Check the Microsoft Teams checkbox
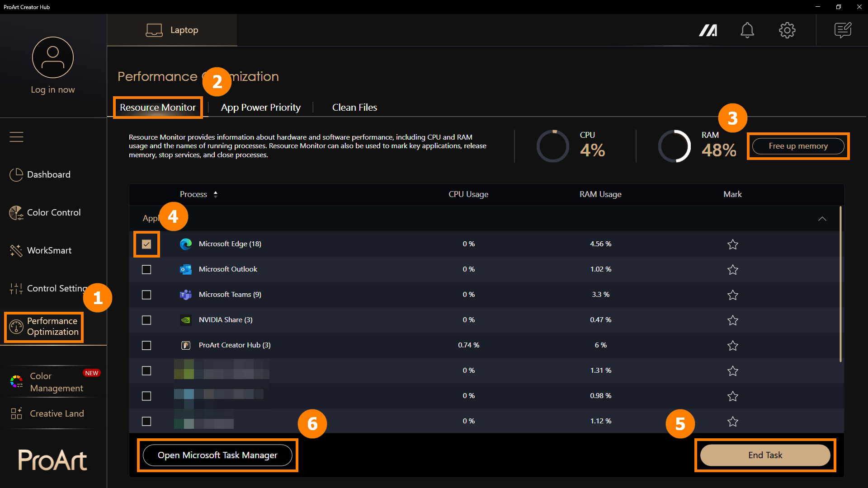The image size is (868, 488). (146, 295)
